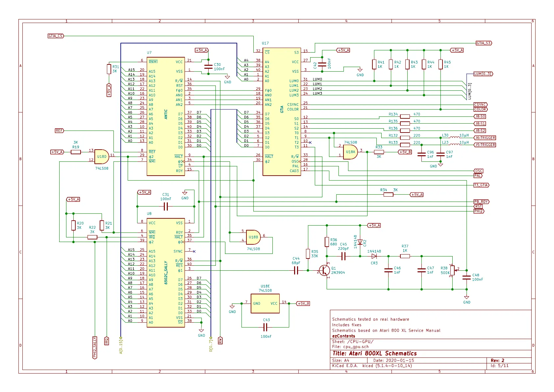Select the LUM[0..3] bus label
The width and height of the screenshot is (554, 392).
(x=483, y=74)
